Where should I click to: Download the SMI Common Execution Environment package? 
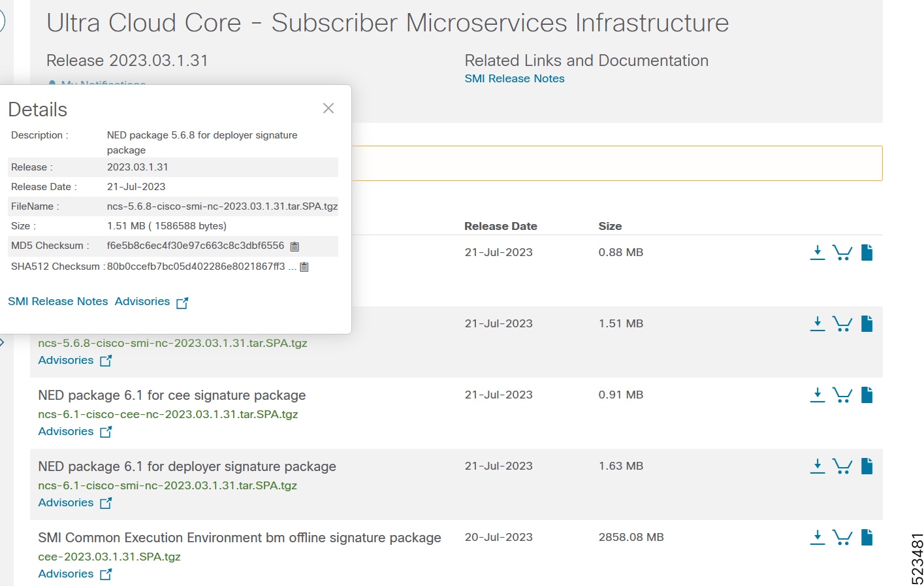817,537
